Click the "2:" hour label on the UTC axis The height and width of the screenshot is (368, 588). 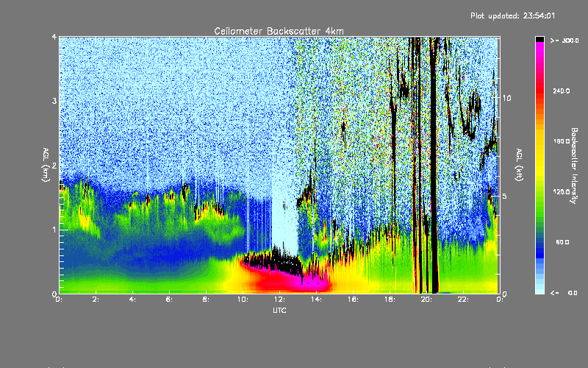coord(96,300)
